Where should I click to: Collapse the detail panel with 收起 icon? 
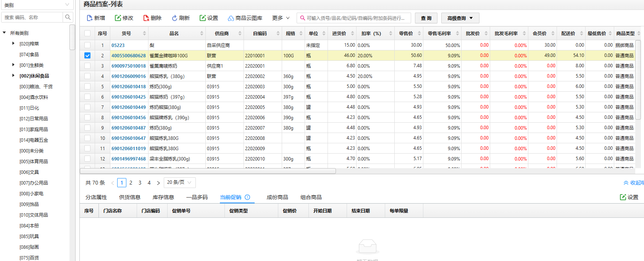626,183
